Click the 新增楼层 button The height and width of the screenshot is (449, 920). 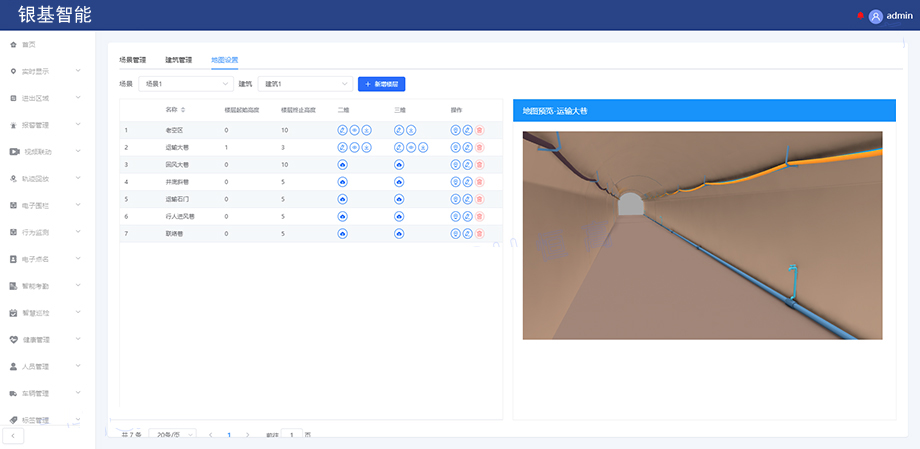(381, 84)
